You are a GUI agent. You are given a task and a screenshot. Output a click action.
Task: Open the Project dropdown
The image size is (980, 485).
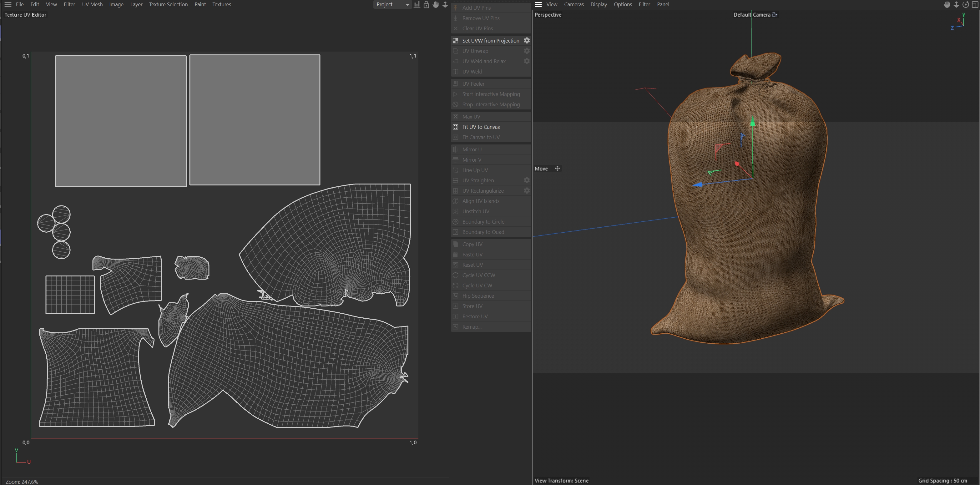(392, 5)
